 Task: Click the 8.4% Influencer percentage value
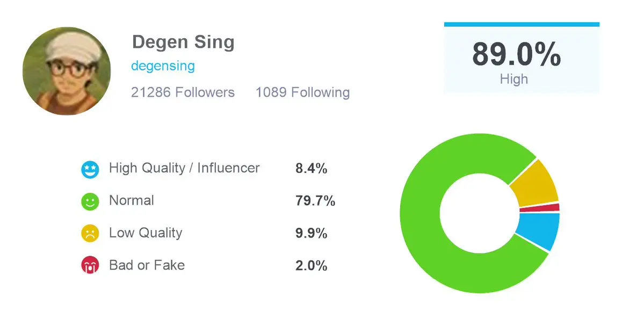point(311,169)
